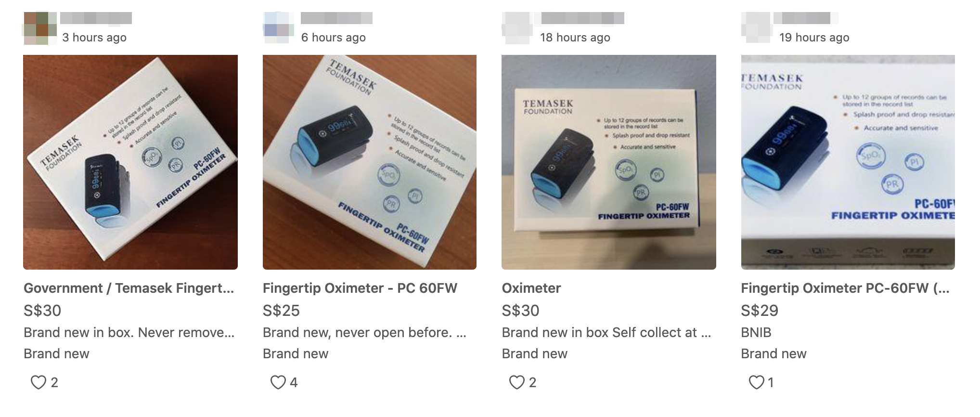Like the S$30 Government / Temasek listing
Screen dimensions: 980x417
[39, 382]
